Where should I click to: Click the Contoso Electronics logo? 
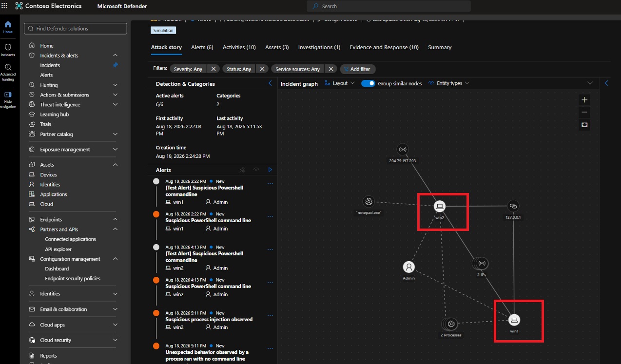[x=19, y=6]
